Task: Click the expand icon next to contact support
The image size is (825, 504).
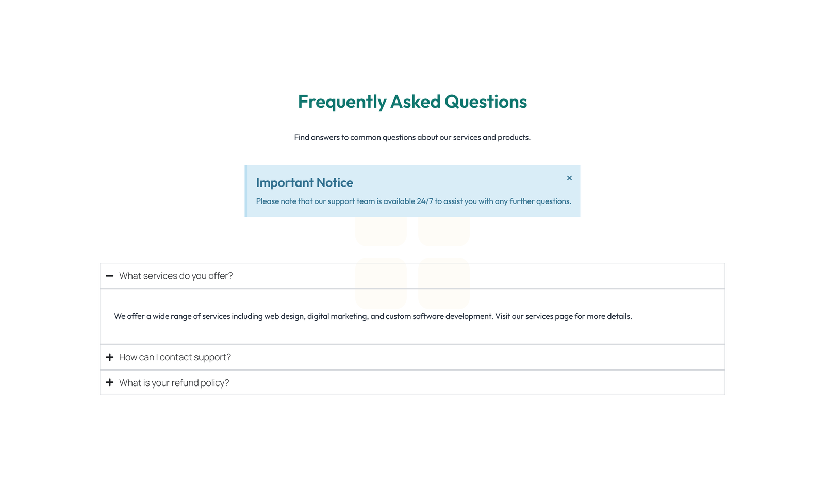Action: click(109, 357)
